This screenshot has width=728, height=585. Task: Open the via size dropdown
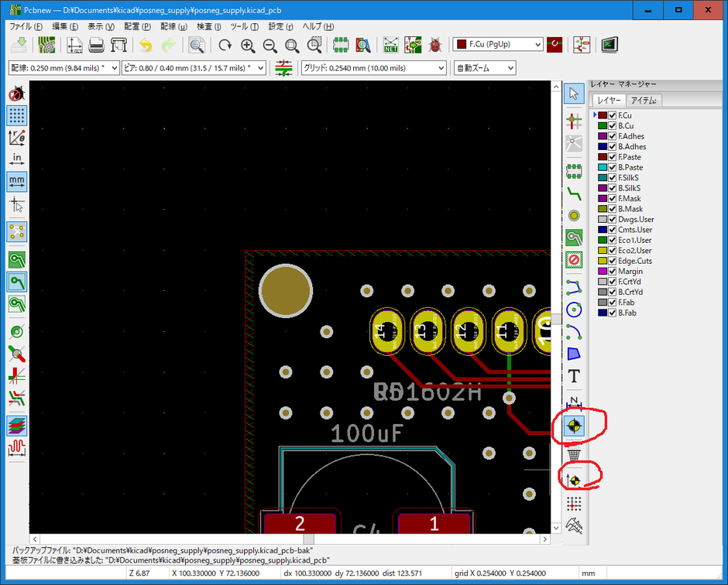pyautogui.click(x=194, y=68)
